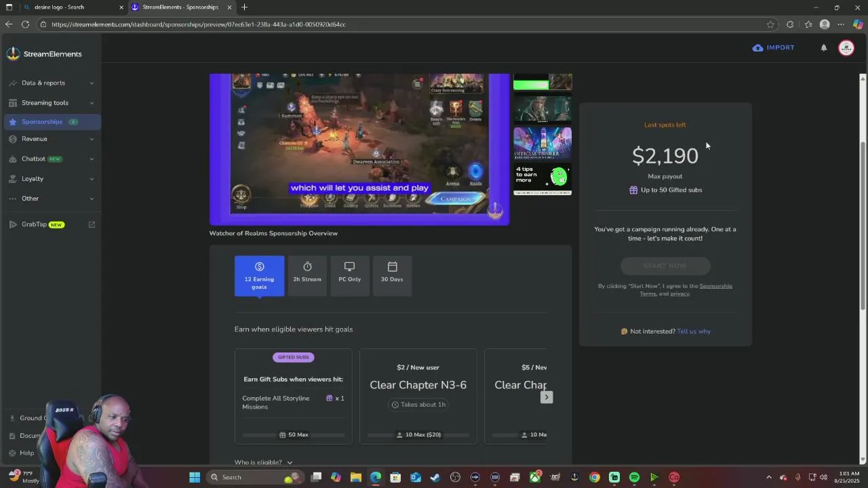Open the account avatar menu
868x488 pixels.
click(x=846, y=47)
